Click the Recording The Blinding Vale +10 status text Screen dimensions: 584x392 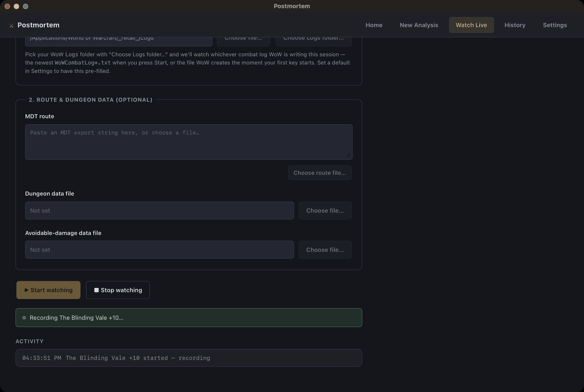click(x=76, y=318)
